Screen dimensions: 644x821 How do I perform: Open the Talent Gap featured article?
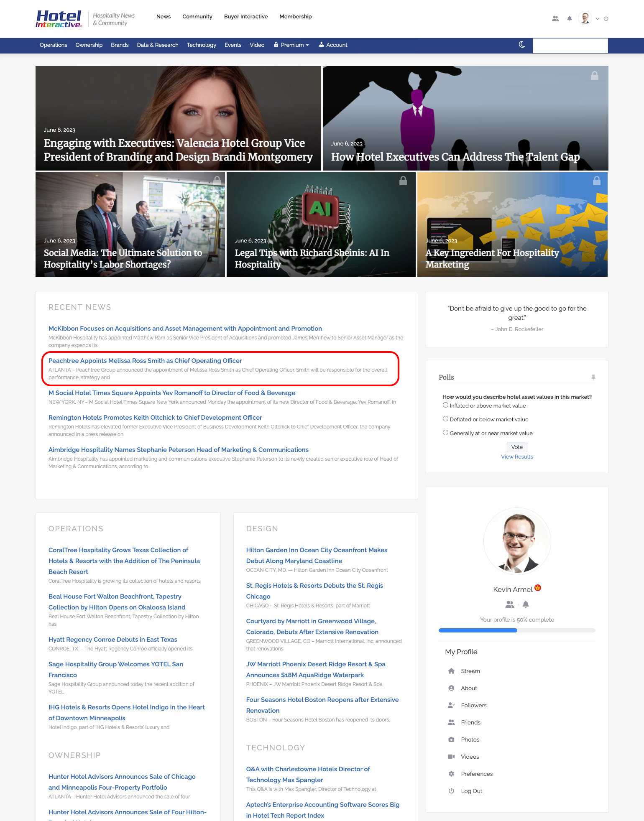[465, 118]
